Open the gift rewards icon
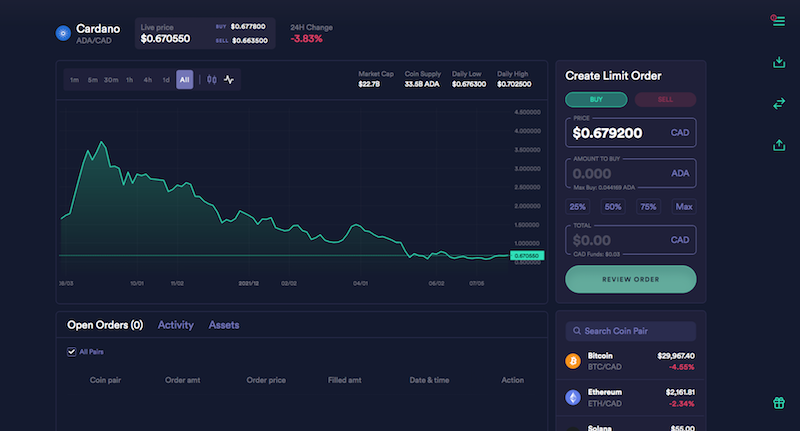Viewport: 800px width, 431px height. pos(779,403)
